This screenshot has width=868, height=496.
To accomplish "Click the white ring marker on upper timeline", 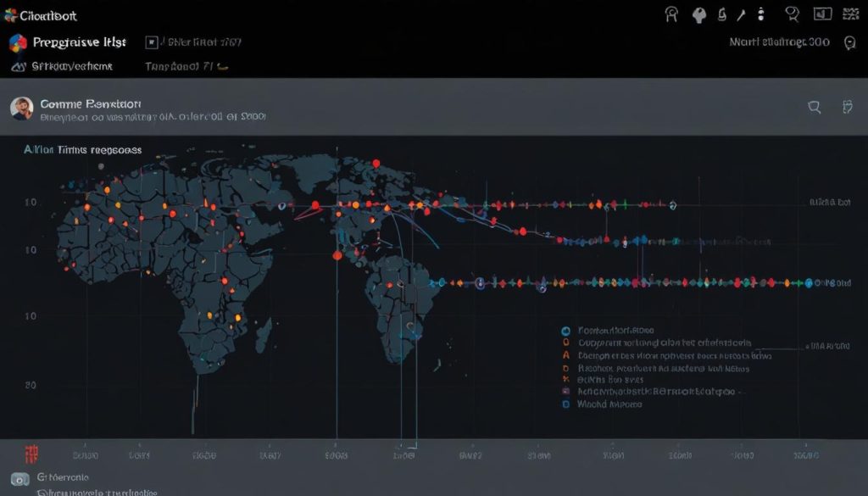I will click(672, 204).
